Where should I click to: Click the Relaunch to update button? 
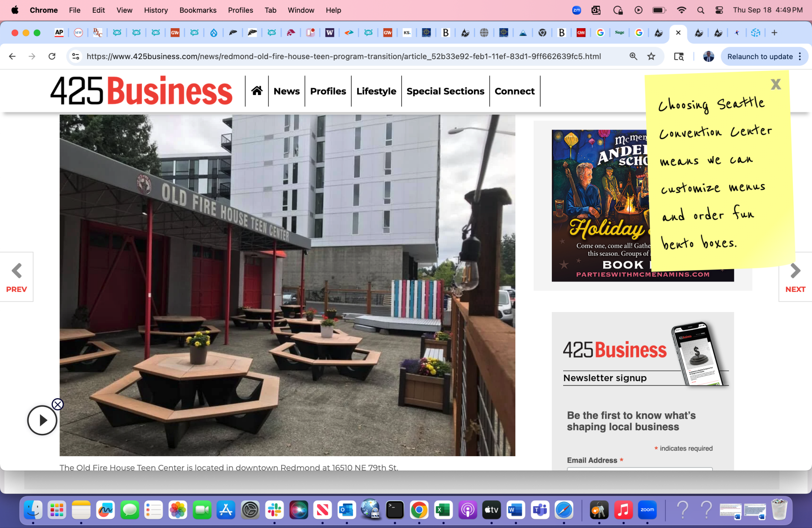click(759, 56)
